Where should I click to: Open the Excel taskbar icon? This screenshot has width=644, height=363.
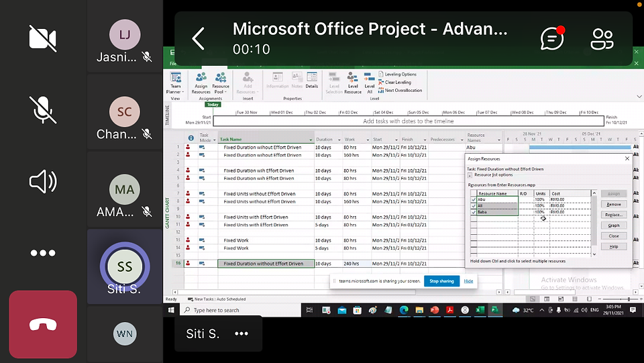click(480, 310)
